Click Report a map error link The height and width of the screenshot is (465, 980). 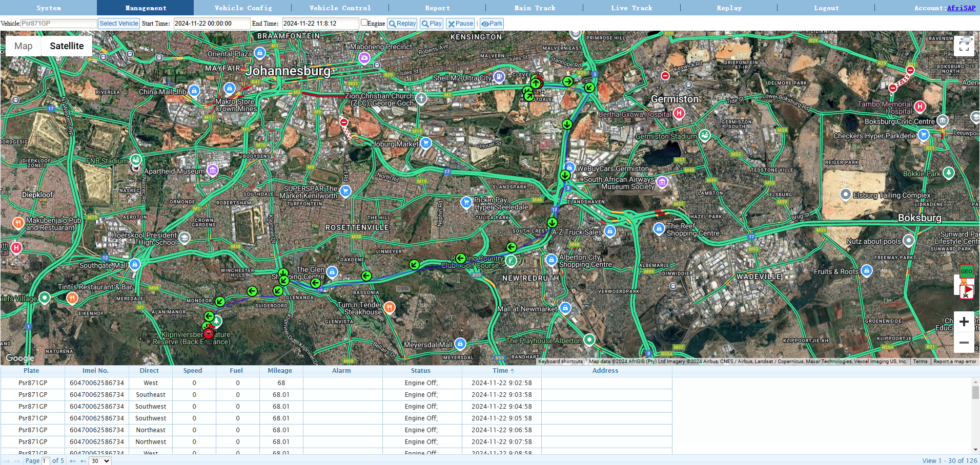point(955,362)
